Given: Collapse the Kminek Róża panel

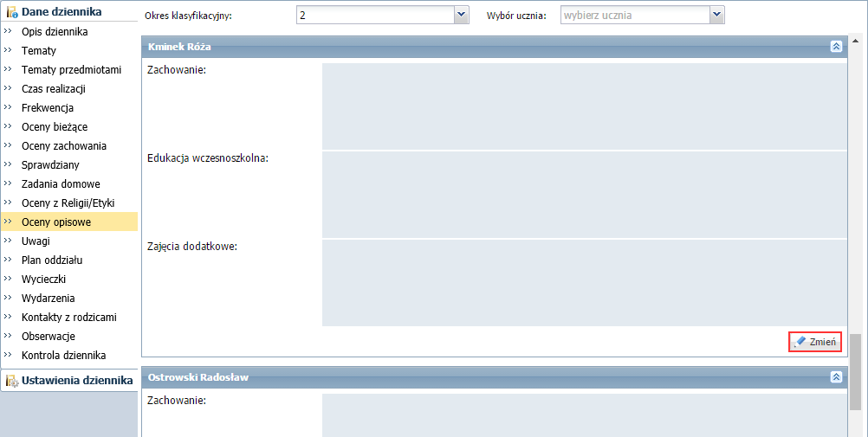Looking at the screenshot, I should point(836,47).
